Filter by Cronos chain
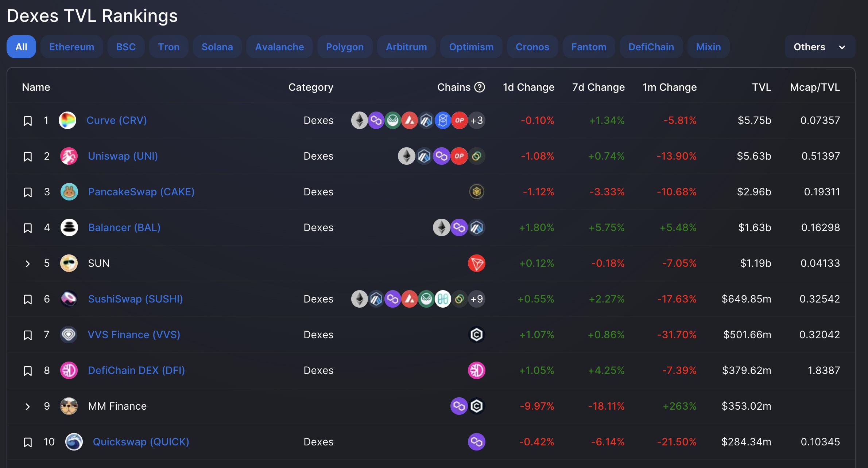 (x=532, y=47)
